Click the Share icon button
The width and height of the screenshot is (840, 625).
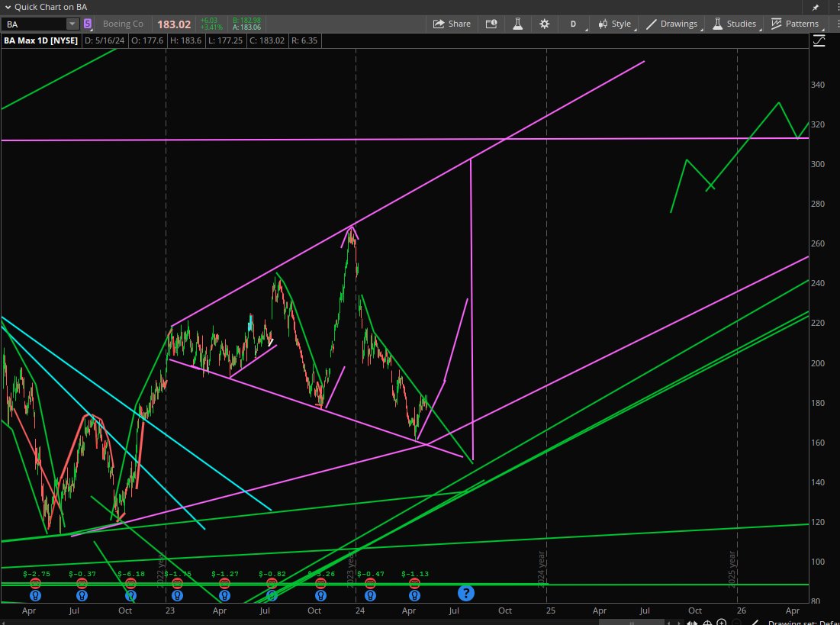pyautogui.click(x=451, y=24)
